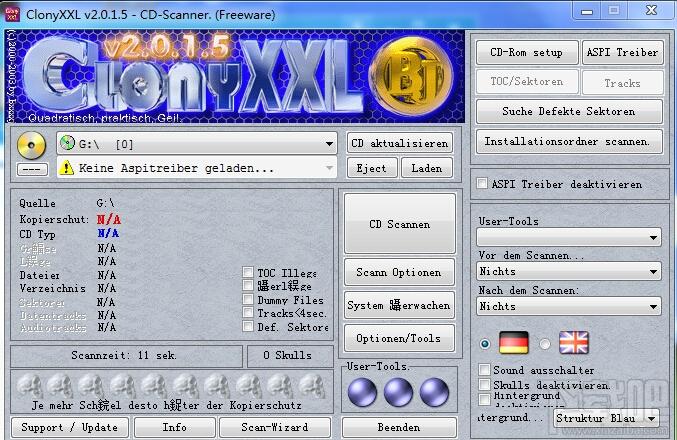Screen dimensions: 677x440
Task: Toggle the Def. Sektoren checkbox
Action: point(248,326)
